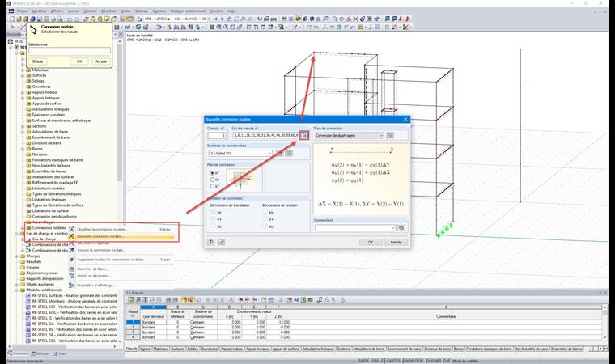
Task: Click the Connexions nodales icon in the tree
Action: [x=28, y=227]
